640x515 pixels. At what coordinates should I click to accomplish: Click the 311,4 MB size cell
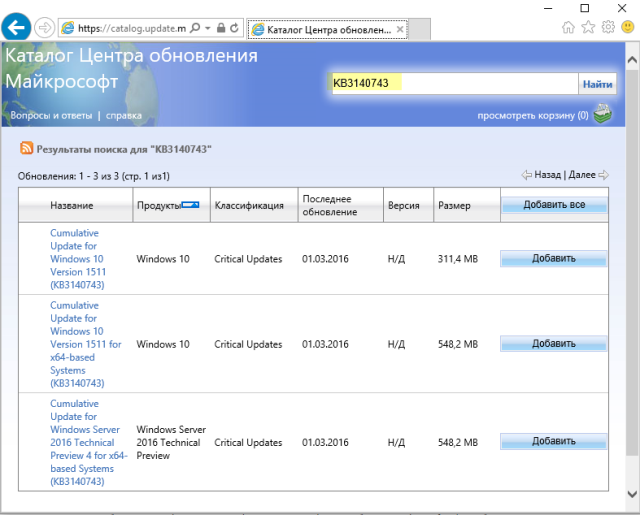pos(458,259)
